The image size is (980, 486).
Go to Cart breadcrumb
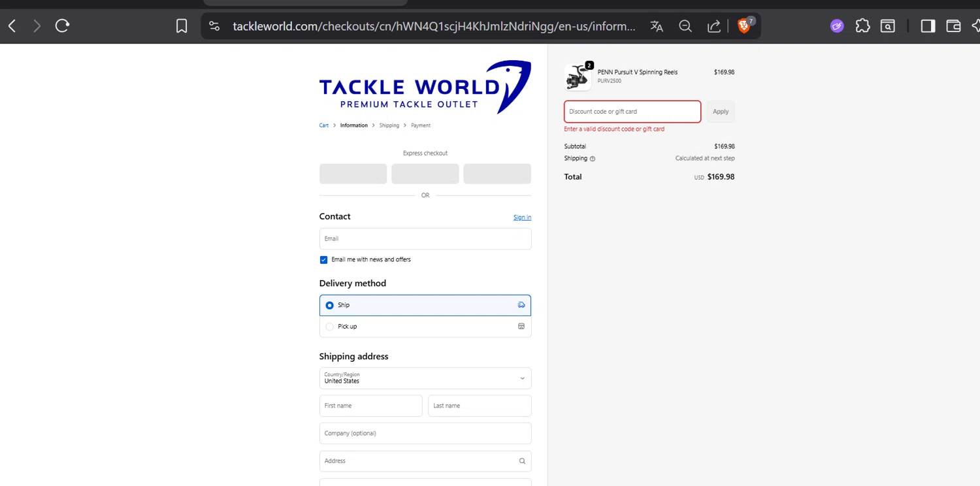324,125
